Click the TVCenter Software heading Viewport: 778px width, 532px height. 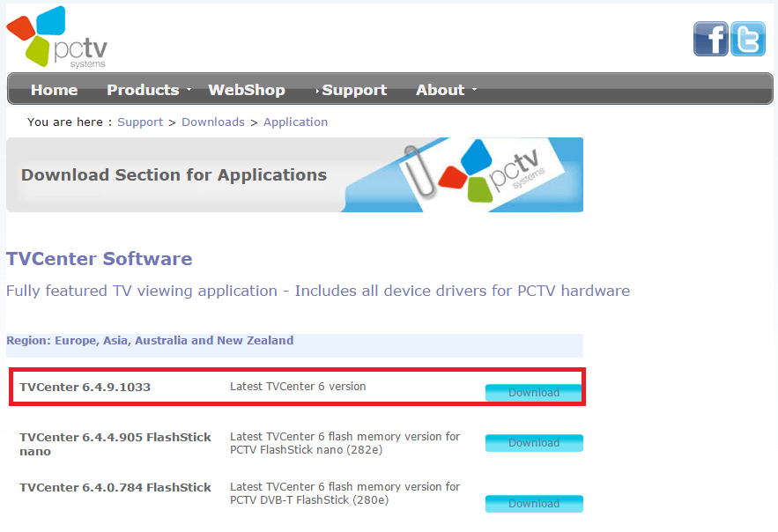[x=99, y=259]
